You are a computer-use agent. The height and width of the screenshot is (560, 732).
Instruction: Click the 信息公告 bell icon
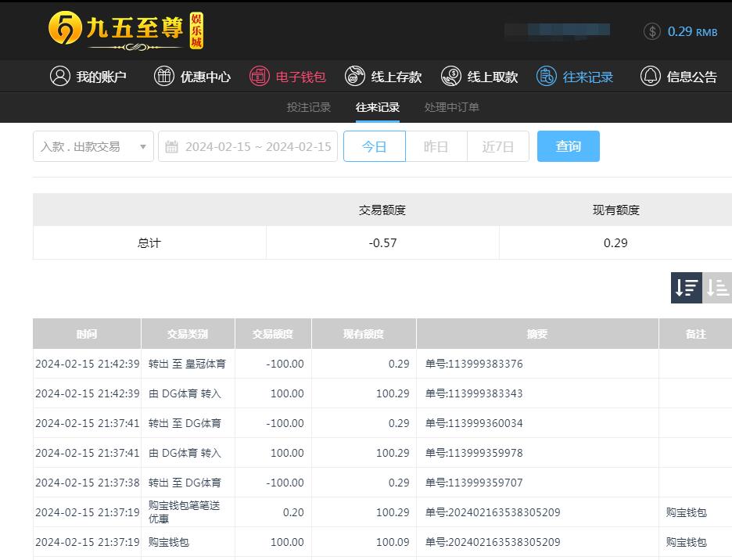pyautogui.click(x=650, y=76)
